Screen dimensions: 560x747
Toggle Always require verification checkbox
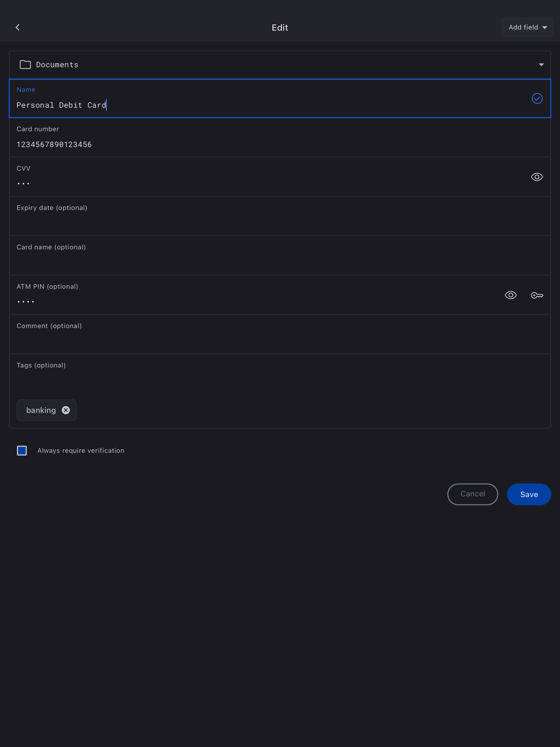pyautogui.click(x=22, y=450)
